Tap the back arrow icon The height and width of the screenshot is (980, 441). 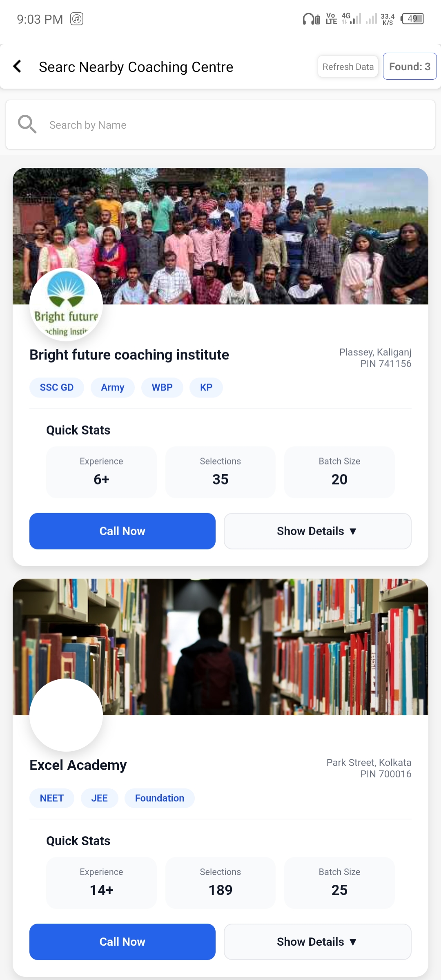coord(17,66)
